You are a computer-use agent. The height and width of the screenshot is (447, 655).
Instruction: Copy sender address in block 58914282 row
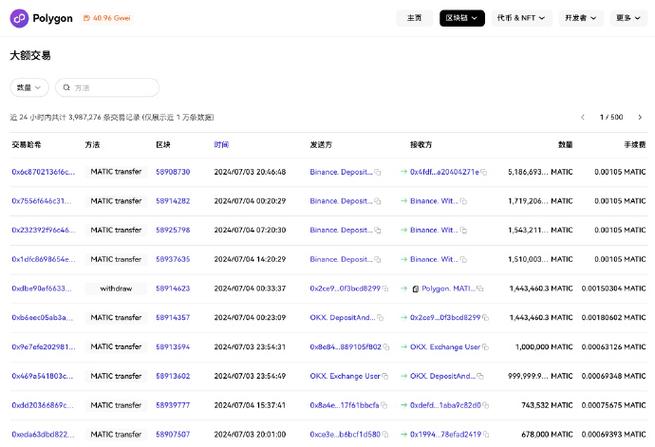(378, 201)
